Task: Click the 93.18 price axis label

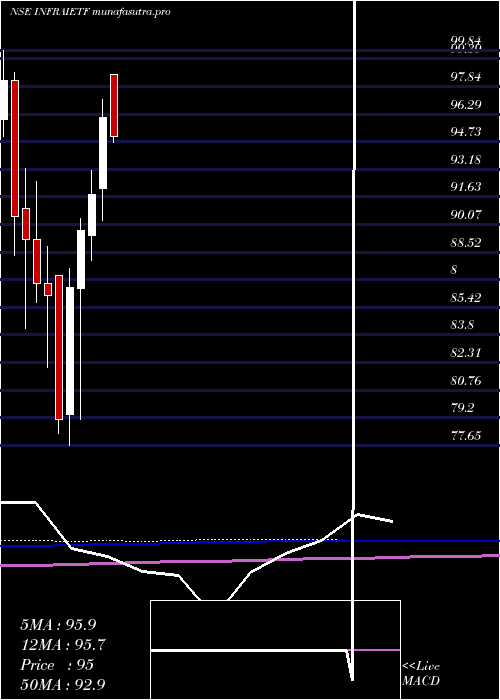Action: [466, 159]
